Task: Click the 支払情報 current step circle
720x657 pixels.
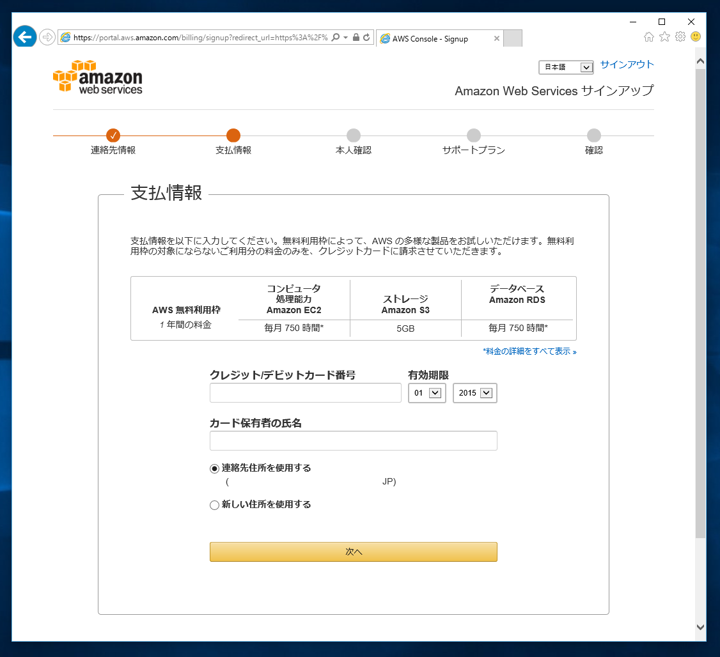Action: tap(233, 135)
